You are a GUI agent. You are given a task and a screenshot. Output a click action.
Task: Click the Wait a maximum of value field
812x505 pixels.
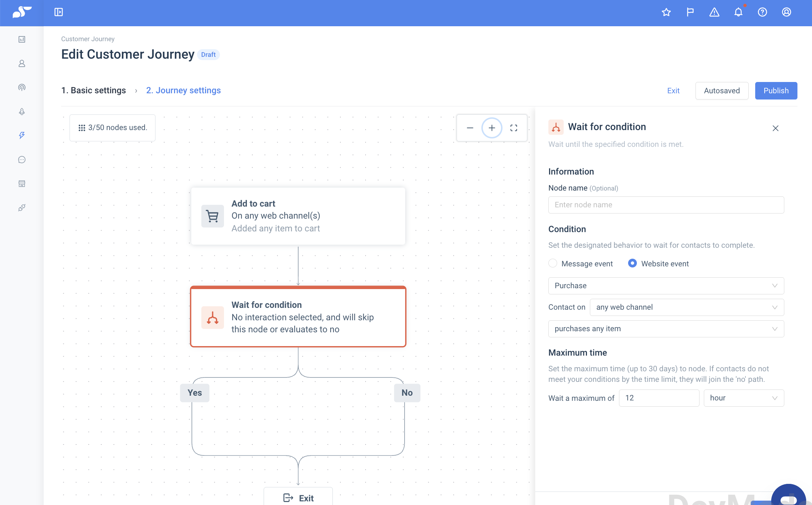pos(659,398)
